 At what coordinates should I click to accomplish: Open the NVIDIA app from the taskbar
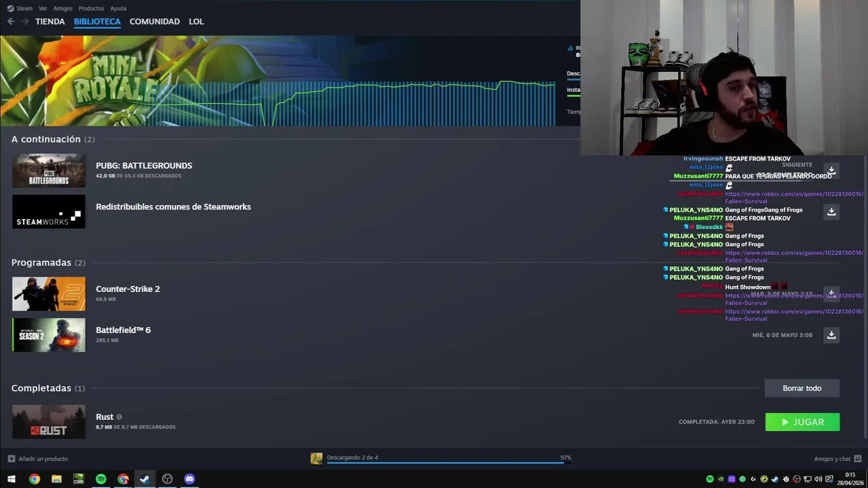coord(79,479)
